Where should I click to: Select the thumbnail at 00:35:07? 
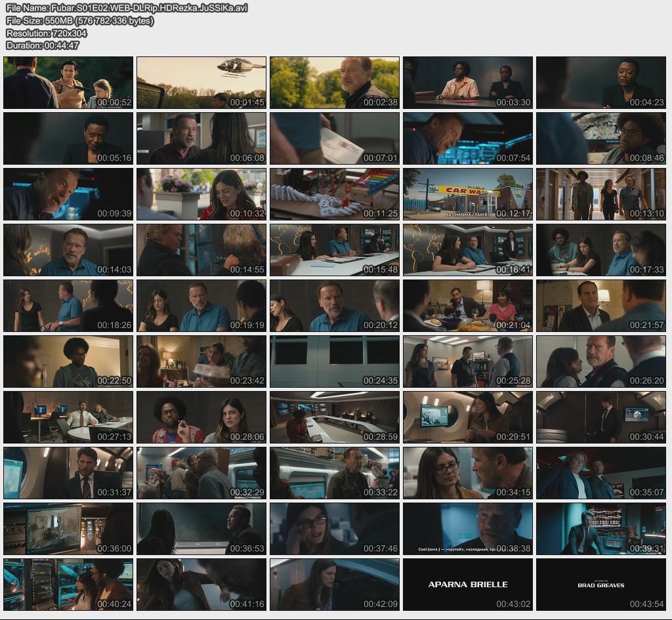tap(601, 473)
